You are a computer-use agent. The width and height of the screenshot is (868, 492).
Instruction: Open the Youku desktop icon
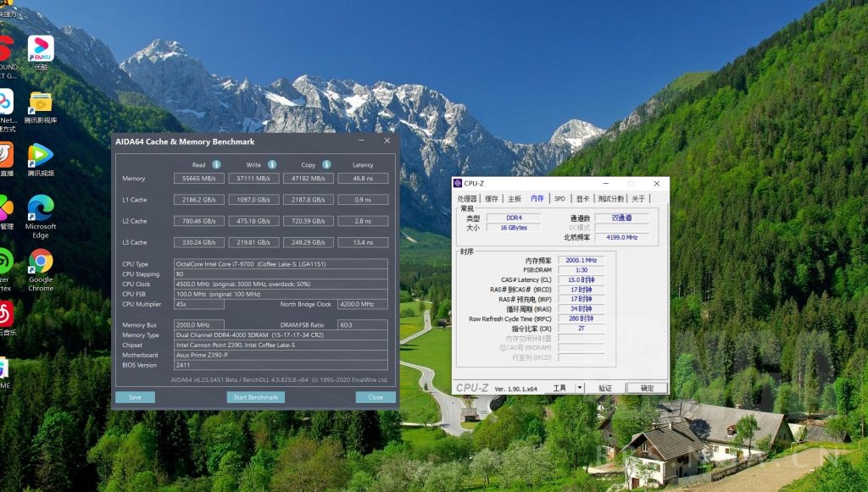click(40, 48)
